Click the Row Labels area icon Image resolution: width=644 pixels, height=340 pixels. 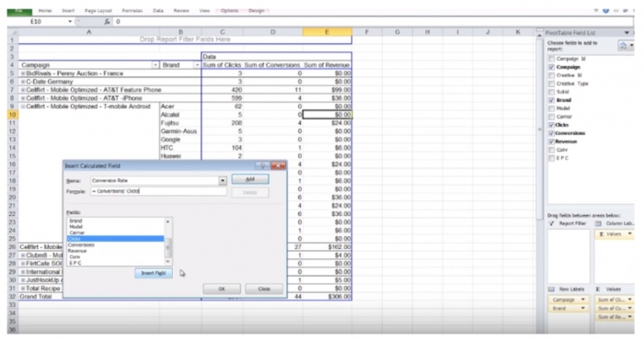[x=552, y=289]
